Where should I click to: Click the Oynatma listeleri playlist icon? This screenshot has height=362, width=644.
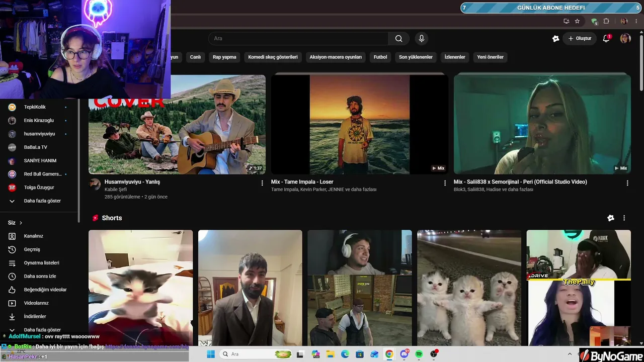click(12, 263)
